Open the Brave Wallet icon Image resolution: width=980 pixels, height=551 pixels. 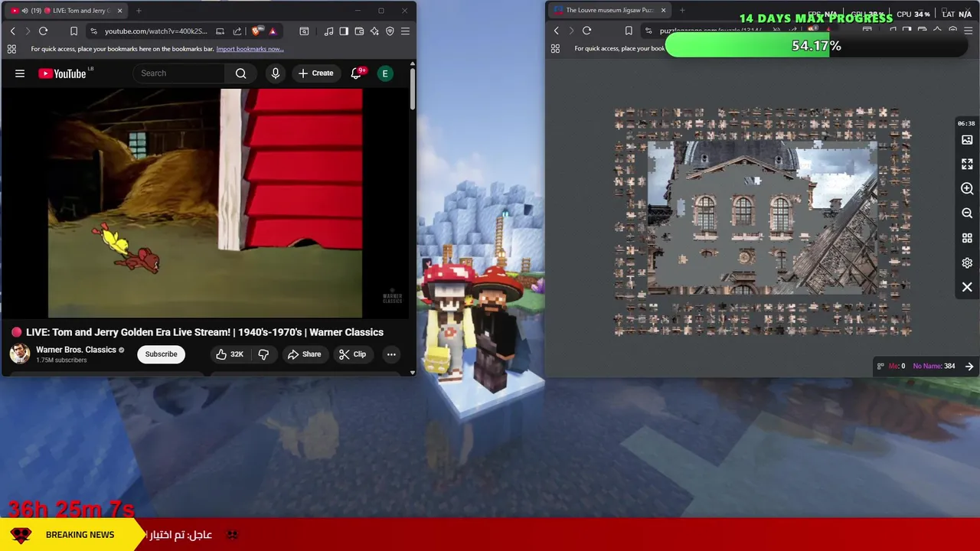359,31
